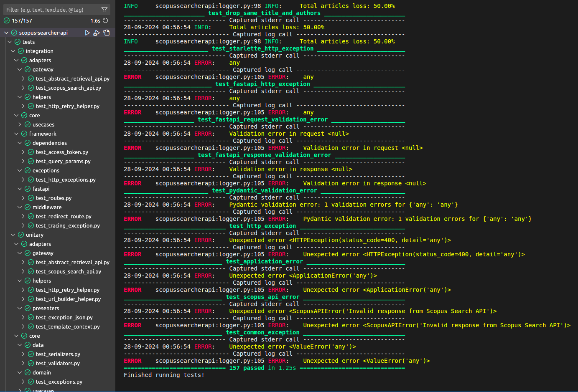Click the pass icon of test_query_params.py
Viewport: 578px width, 392px height.
(x=31, y=161)
